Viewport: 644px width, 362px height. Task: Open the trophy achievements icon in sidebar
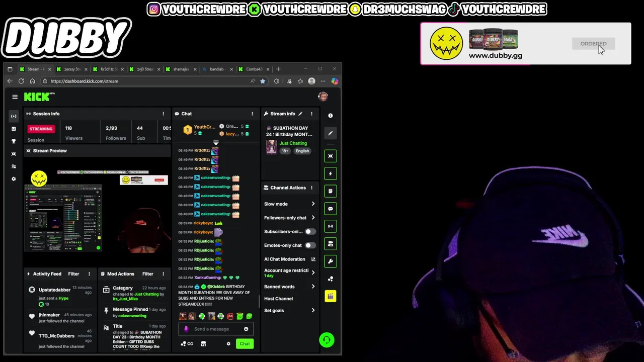pos(14,141)
